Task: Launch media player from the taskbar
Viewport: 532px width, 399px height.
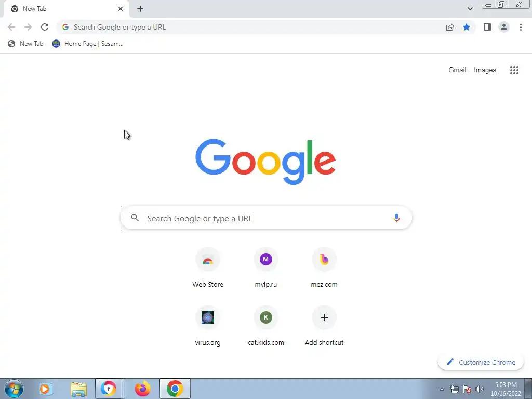Action: pyautogui.click(x=45, y=389)
